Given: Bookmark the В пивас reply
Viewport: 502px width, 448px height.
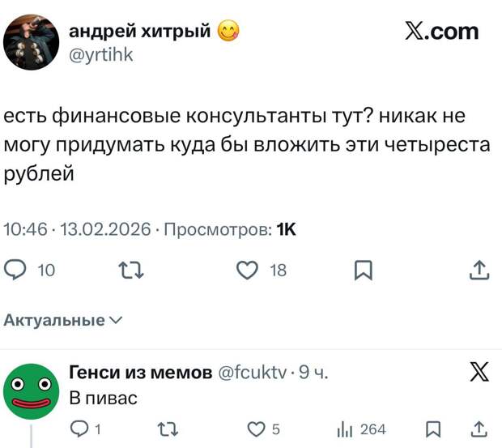Looking at the screenshot, I should pyautogui.click(x=433, y=429).
